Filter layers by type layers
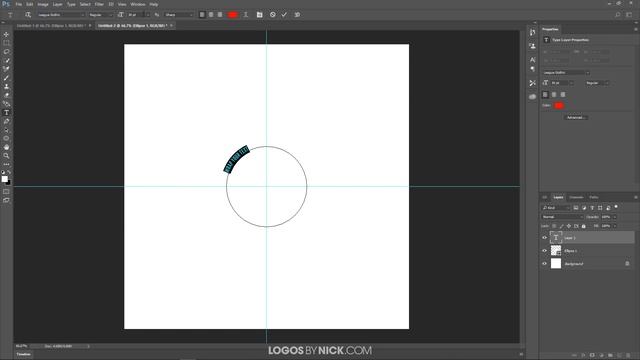This screenshot has height=360, width=640. pos(592,208)
